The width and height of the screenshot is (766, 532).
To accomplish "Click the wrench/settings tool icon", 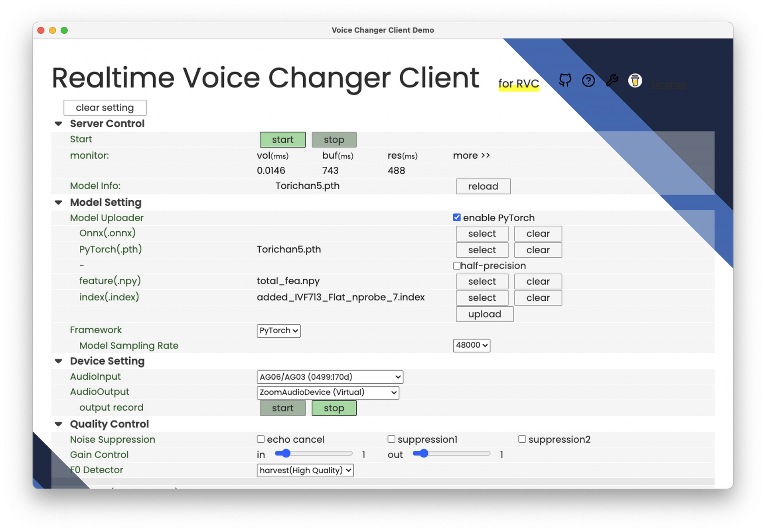I will pyautogui.click(x=612, y=80).
